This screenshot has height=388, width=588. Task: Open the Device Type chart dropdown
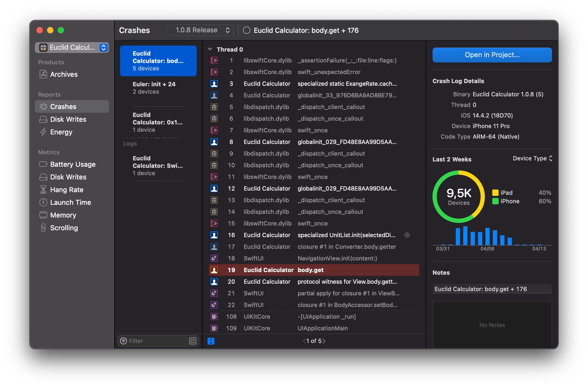click(532, 158)
